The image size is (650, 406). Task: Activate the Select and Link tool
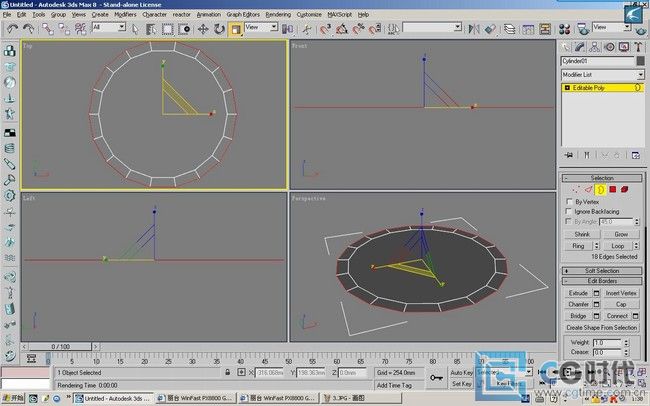coord(48,29)
